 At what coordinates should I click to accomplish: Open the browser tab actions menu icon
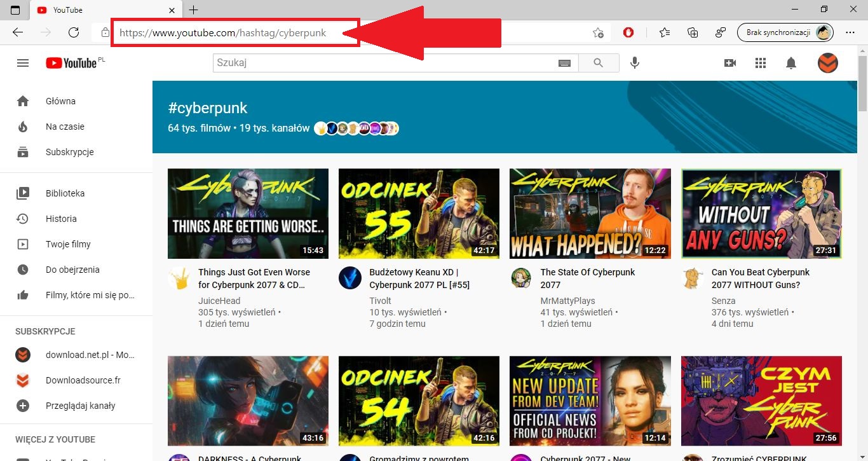[15, 10]
